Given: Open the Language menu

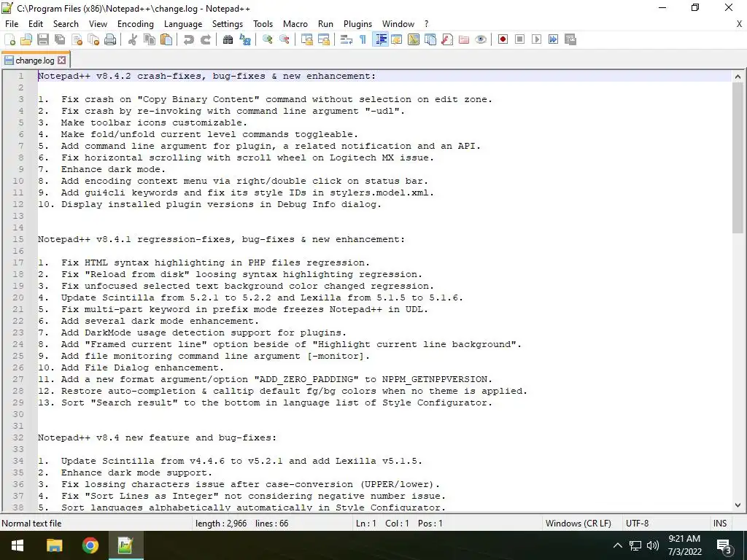Looking at the screenshot, I should click(x=183, y=24).
